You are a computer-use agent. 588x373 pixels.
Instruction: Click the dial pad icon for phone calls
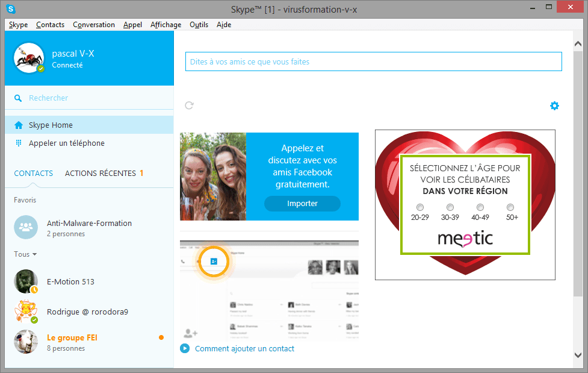19,143
